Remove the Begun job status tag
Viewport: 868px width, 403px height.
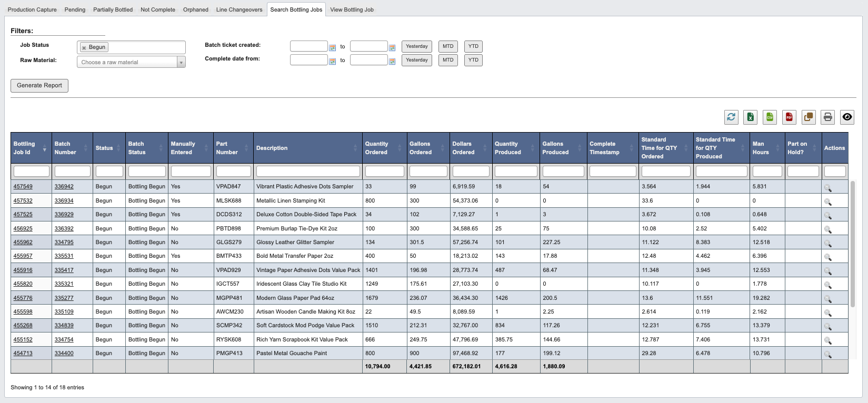(84, 48)
